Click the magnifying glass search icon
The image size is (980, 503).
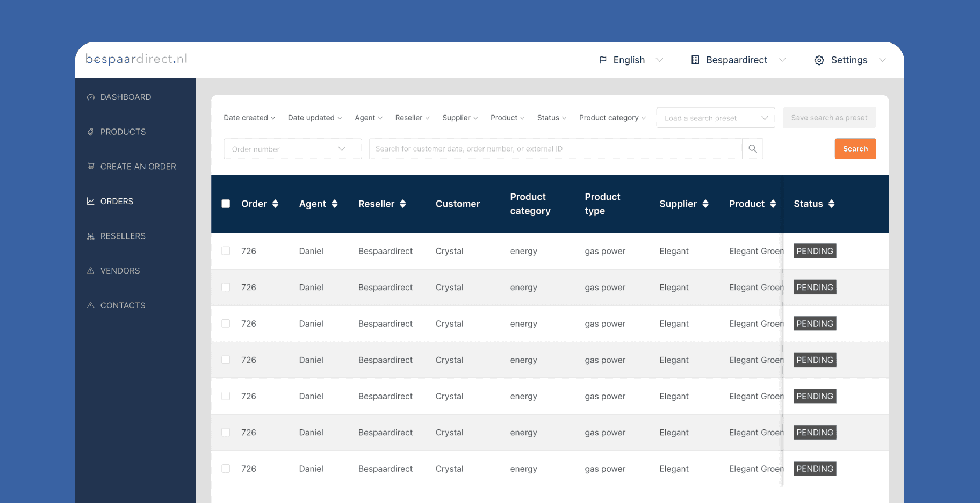[x=752, y=149]
